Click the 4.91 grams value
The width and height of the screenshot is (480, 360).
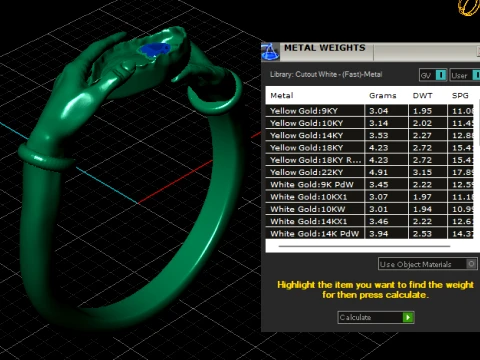pyautogui.click(x=378, y=172)
